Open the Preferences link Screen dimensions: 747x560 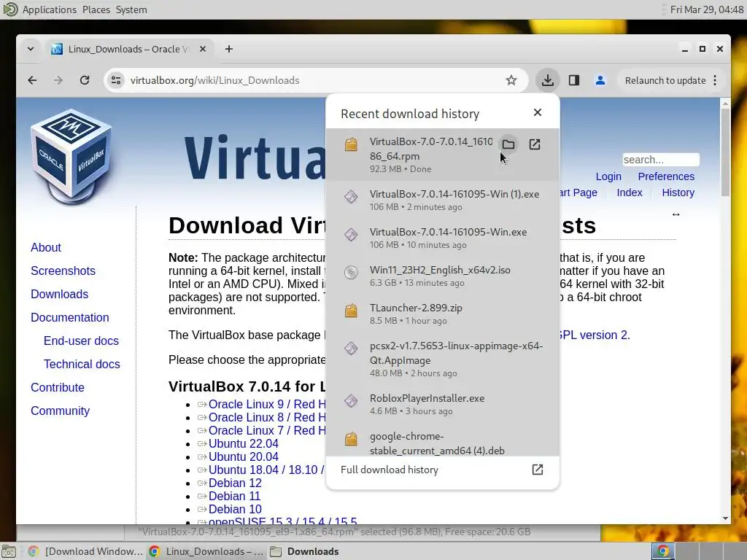(x=666, y=176)
